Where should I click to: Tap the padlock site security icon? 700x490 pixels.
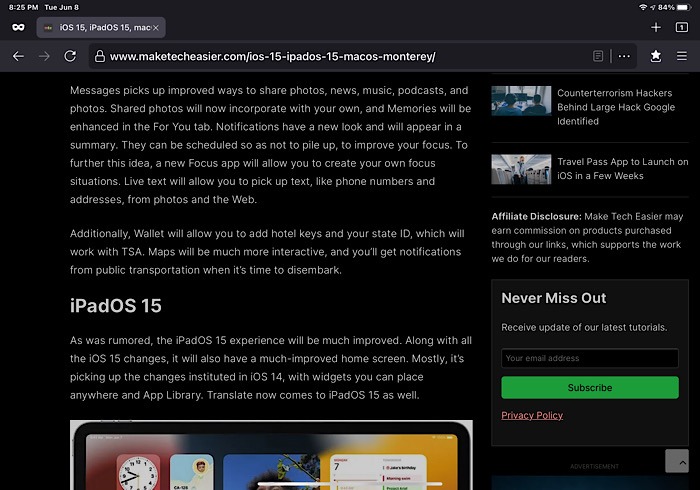click(100, 56)
